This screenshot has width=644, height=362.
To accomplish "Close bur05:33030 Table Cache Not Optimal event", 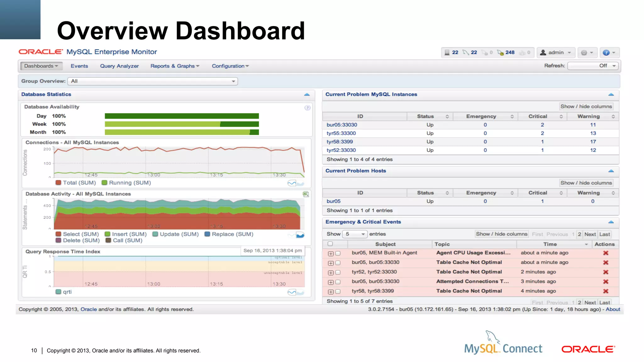I will (606, 262).
